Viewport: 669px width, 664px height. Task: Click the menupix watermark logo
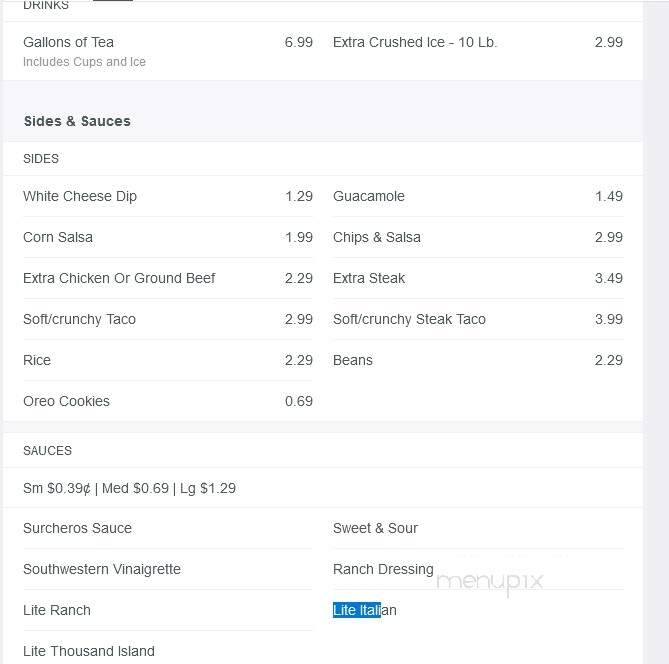coord(490,582)
